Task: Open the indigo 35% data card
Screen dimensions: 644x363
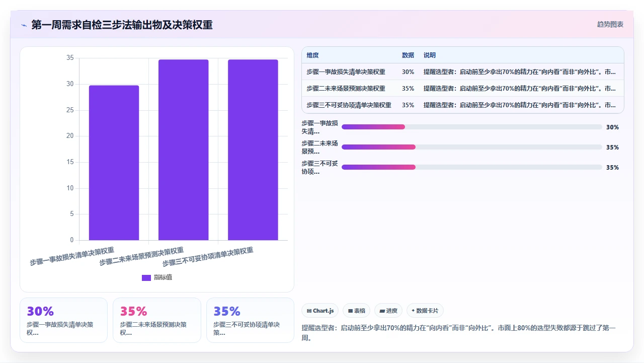Action: tap(250, 320)
